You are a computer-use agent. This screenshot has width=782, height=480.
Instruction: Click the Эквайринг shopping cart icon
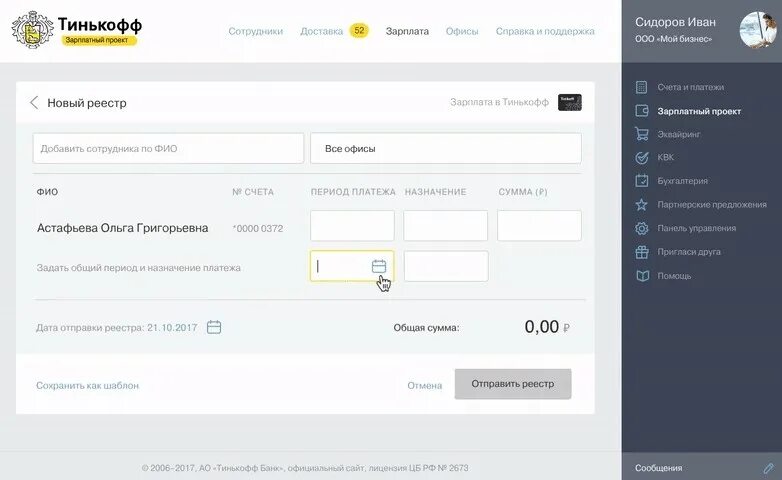point(642,134)
